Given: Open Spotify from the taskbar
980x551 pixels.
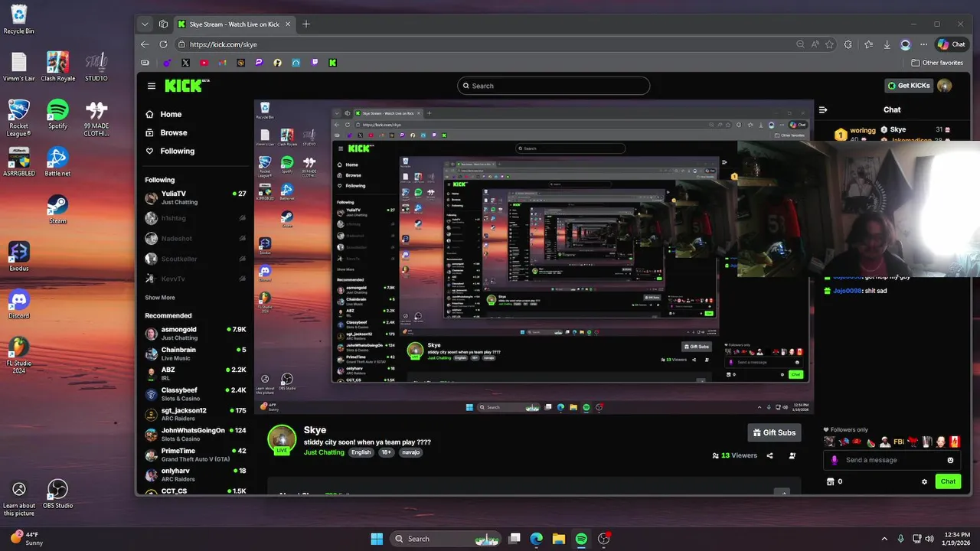Looking at the screenshot, I should [581, 539].
